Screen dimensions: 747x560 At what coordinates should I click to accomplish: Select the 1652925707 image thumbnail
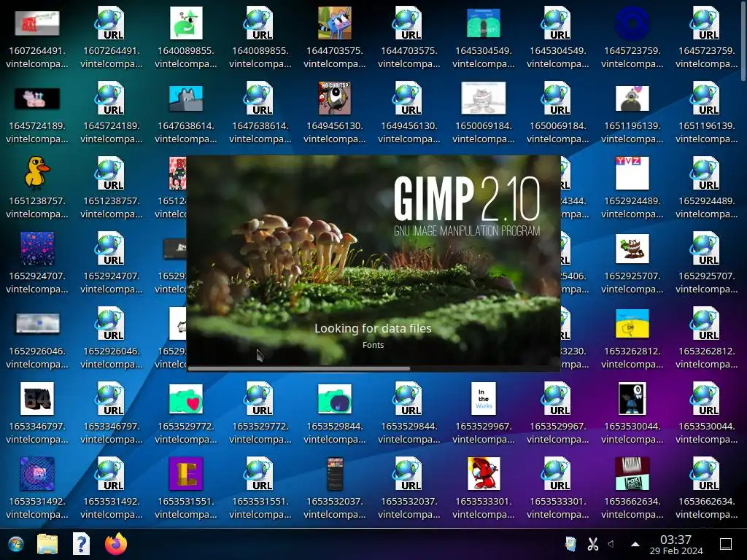point(632,248)
